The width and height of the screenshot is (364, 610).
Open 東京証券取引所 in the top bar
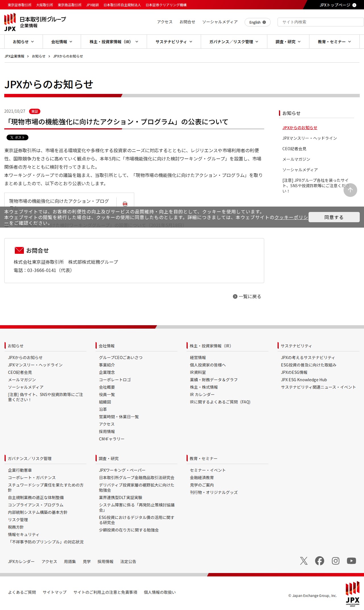click(x=20, y=5)
